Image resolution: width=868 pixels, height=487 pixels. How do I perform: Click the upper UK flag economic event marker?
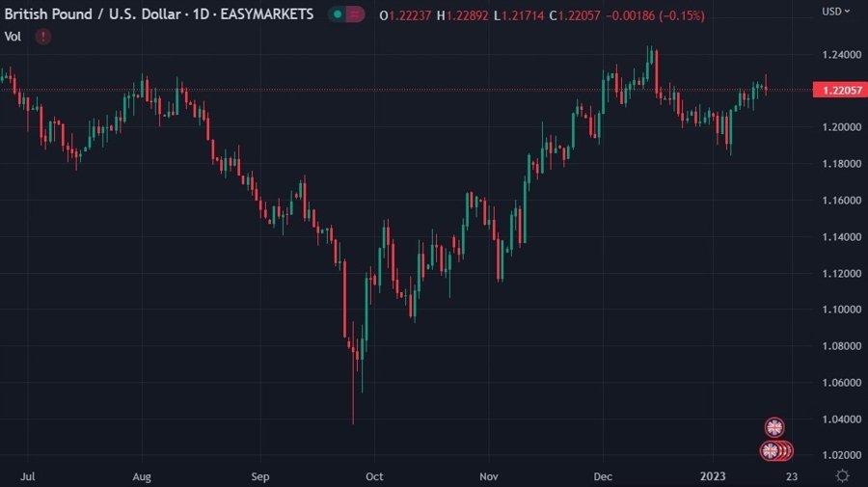pyautogui.click(x=774, y=427)
